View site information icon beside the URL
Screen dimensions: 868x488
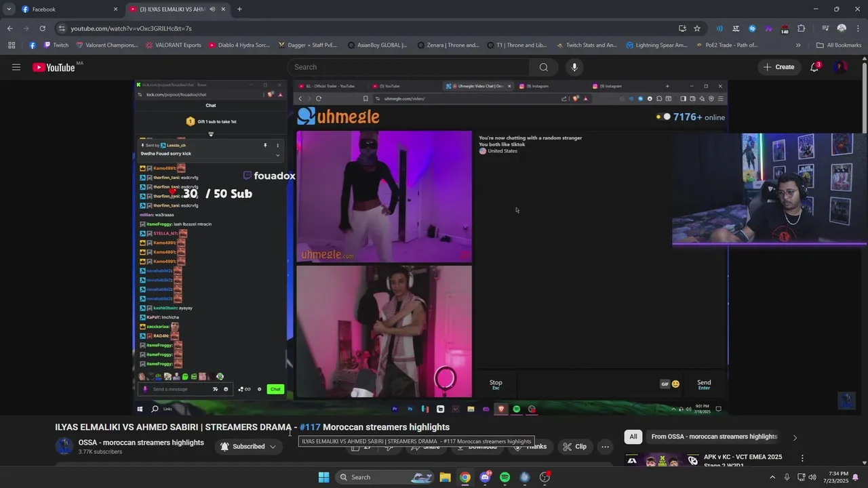pyautogui.click(x=62, y=28)
